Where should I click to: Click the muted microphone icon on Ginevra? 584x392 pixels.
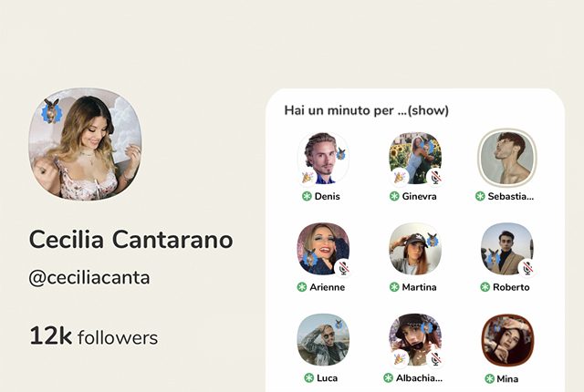point(435,177)
